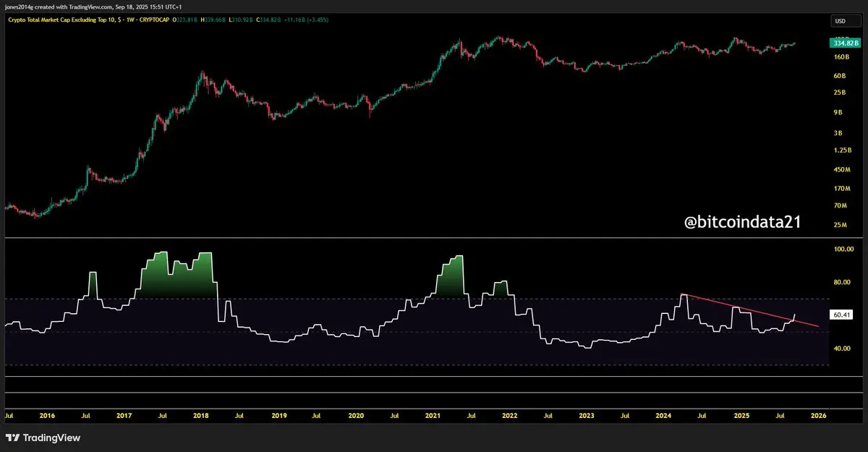868x452 pixels.
Task: Click the 450M price axis label
Action: [x=841, y=171]
